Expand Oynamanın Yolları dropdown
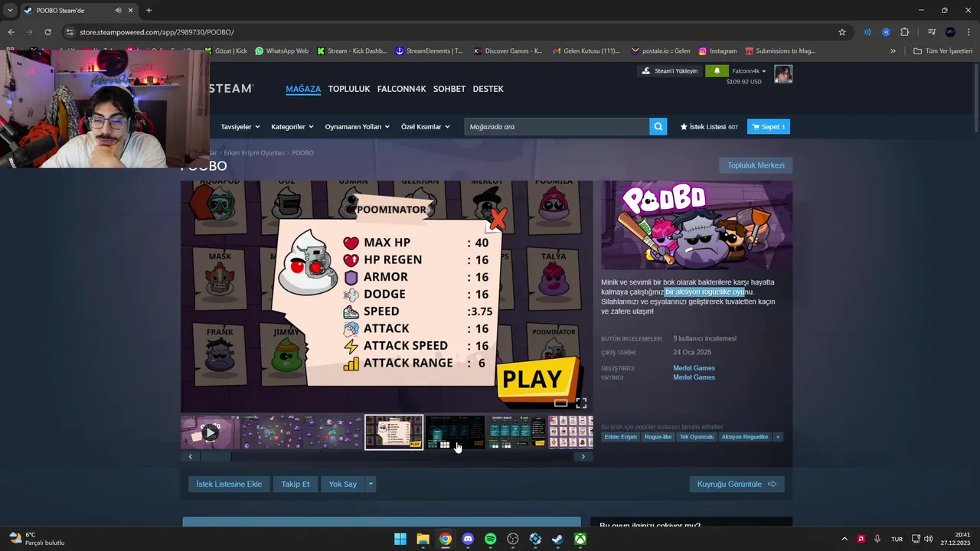This screenshot has width=980, height=551. 358,127
